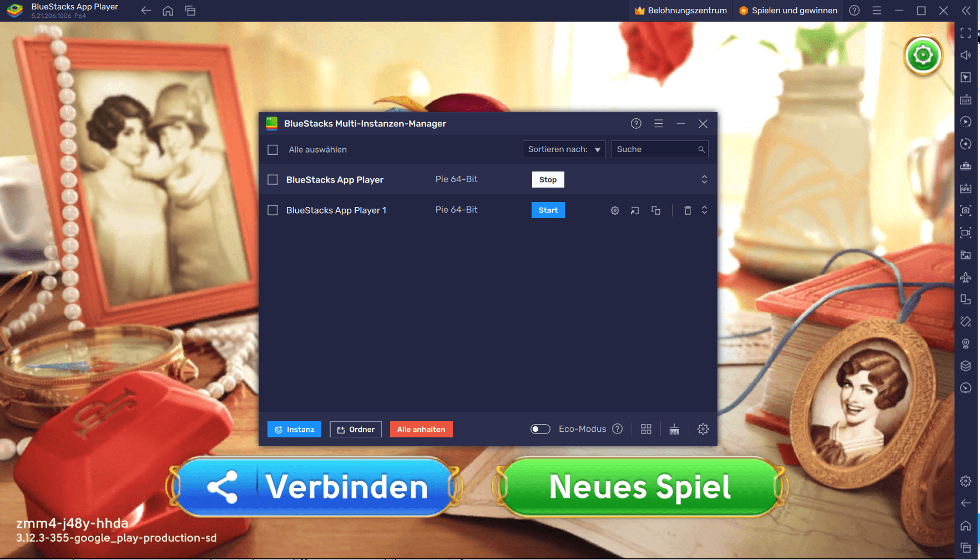Click the blue Verbinden game button
980x560 pixels.
315,487
